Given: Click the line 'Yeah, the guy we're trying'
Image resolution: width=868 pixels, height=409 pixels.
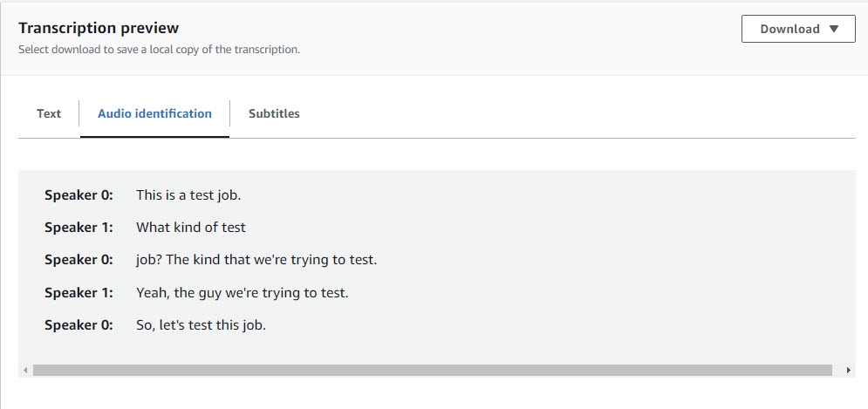Looking at the screenshot, I should [243, 293].
